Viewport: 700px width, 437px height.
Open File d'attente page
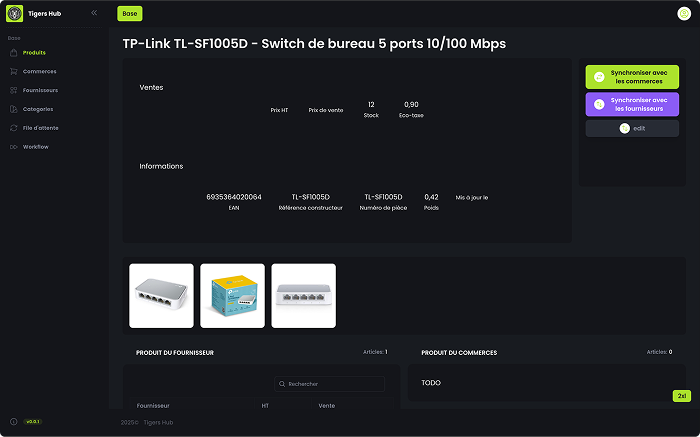point(41,128)
